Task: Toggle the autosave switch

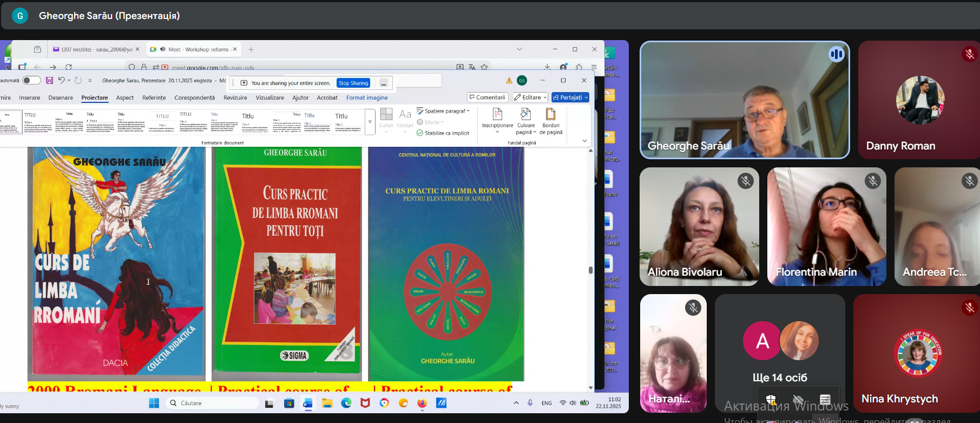Action: click(31, 81)
